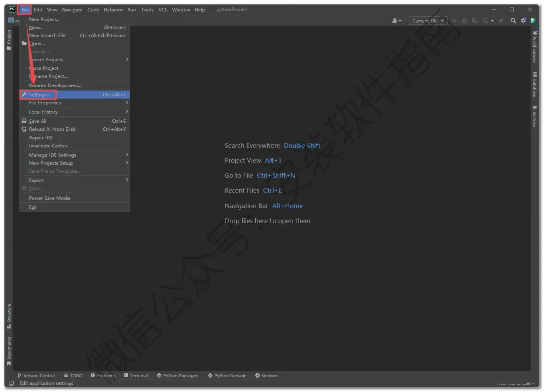The height and width of the screenshot is (392, 544).
Task: Expand the Manage IDE Settings submenu
Action: click(x=75, y=155)
